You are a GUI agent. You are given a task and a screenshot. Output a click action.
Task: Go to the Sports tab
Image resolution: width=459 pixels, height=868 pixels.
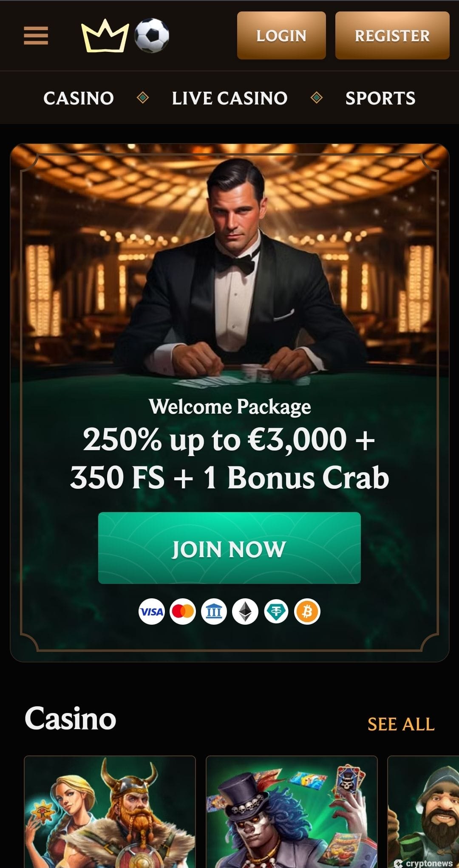coord(380,98)
